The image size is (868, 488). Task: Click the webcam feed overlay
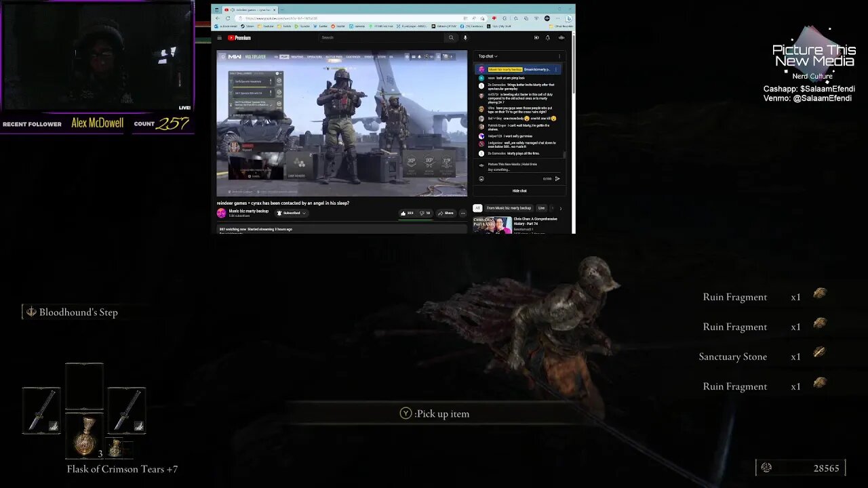tap(97, 57)
